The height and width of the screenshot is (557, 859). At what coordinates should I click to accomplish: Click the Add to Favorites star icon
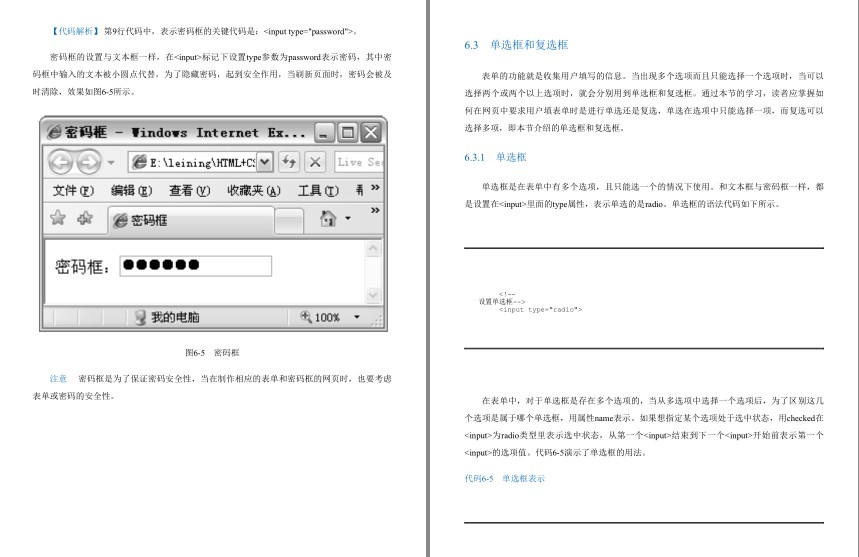(85, 218)
